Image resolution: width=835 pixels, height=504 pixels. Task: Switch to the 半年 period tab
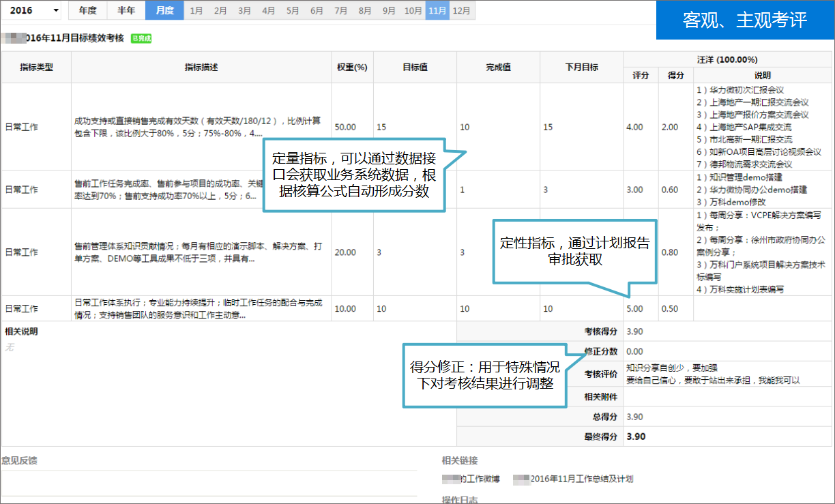[x=126, y=10]
